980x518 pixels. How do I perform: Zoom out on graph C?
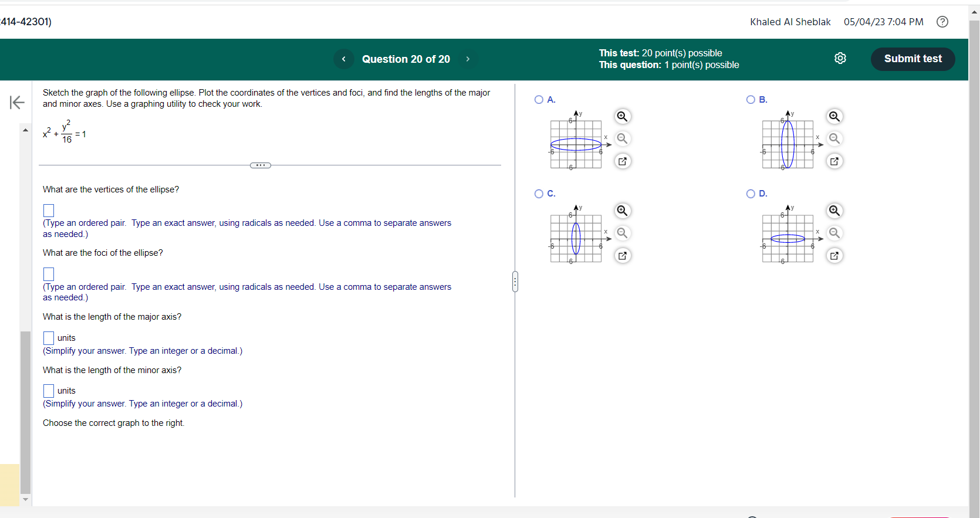pyautogui.click(x=623, y=233)
